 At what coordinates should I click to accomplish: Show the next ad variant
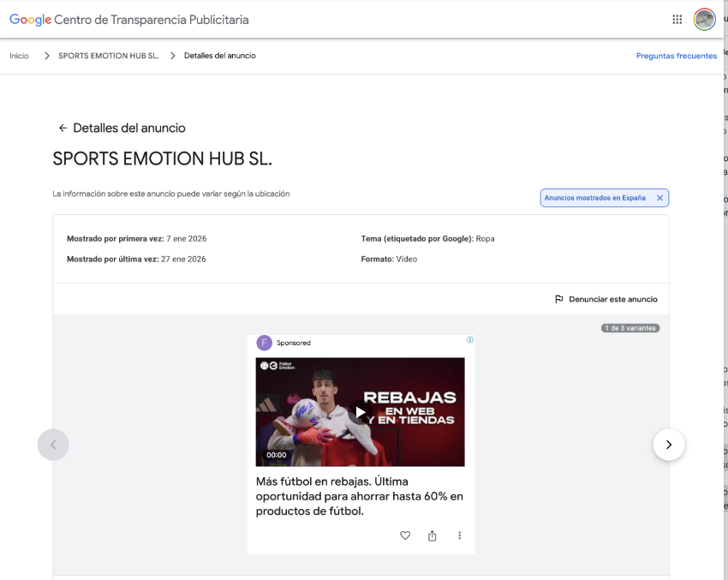point(669,445)
